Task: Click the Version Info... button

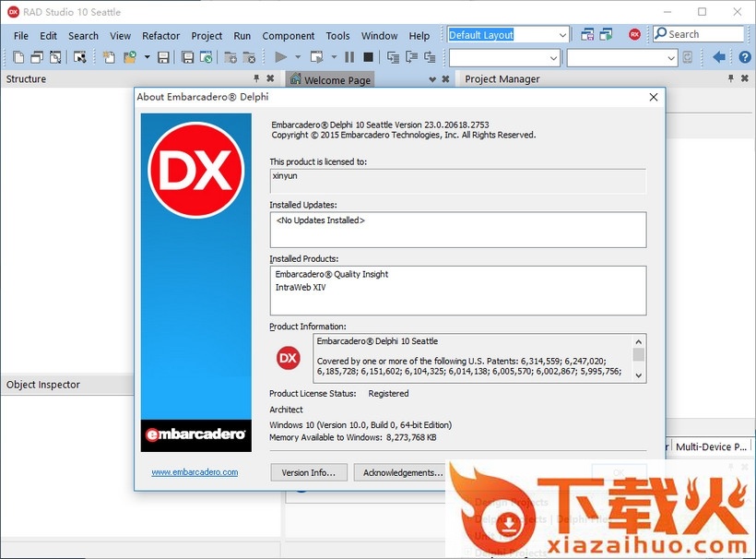Action: coord(309,472)
